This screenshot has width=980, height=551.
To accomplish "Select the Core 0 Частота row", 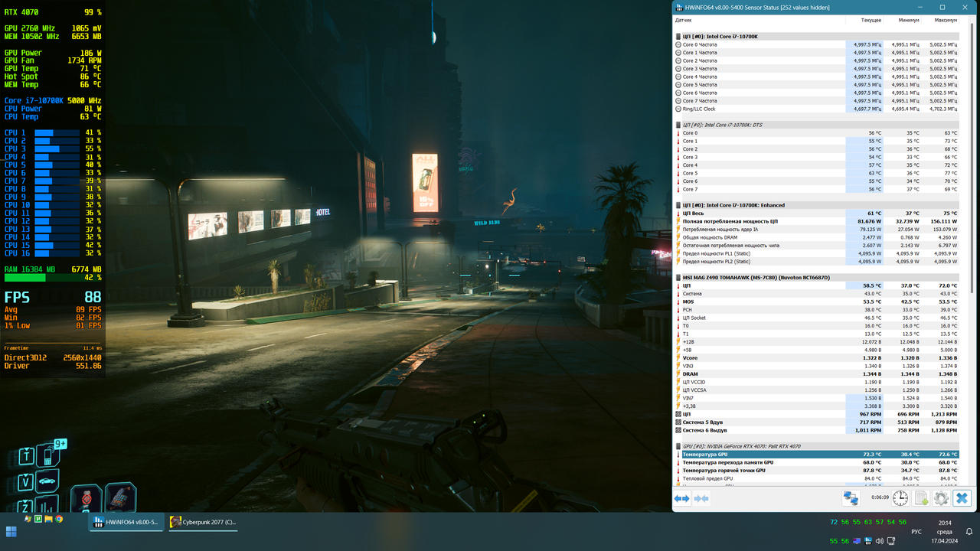I will [820, 44].
